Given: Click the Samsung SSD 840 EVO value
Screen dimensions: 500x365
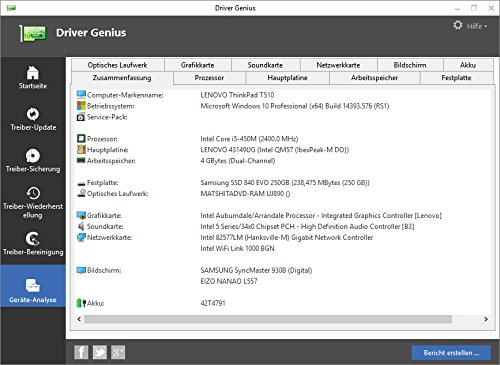Looking at the screenshot, I should tap(285, 183).
